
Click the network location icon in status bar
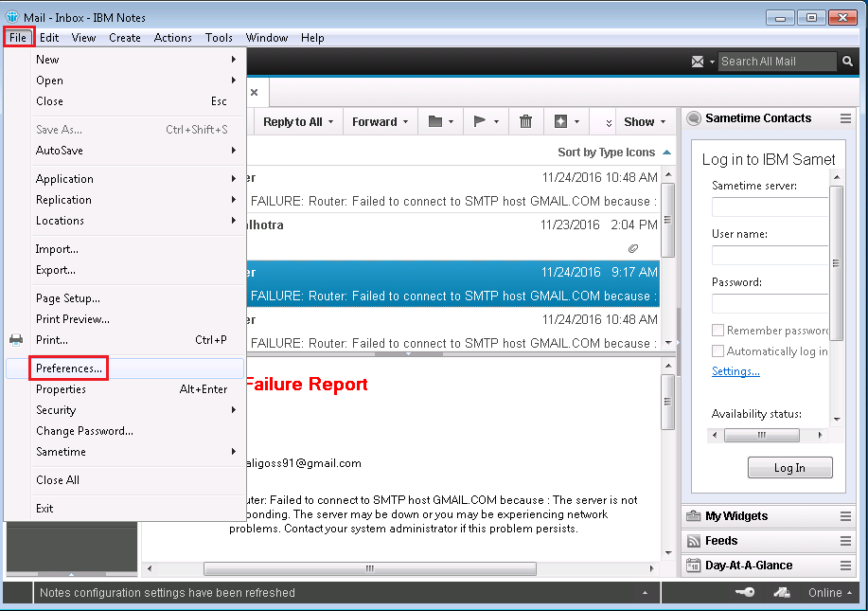point(782,593)
